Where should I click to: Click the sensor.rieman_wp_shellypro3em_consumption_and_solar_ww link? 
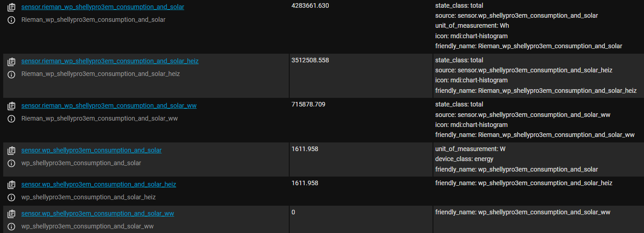[x=109, y=106]
